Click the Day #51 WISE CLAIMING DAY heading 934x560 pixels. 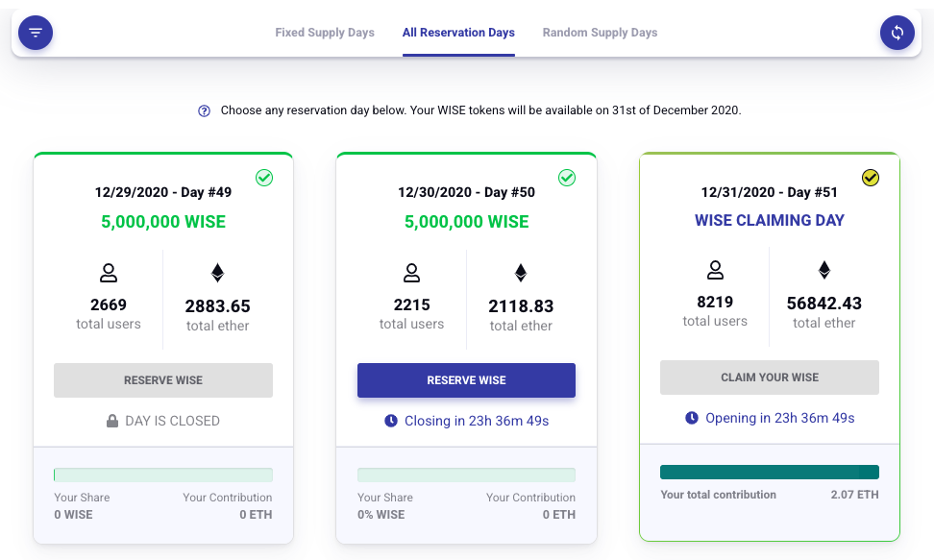(x=770, y=220)
